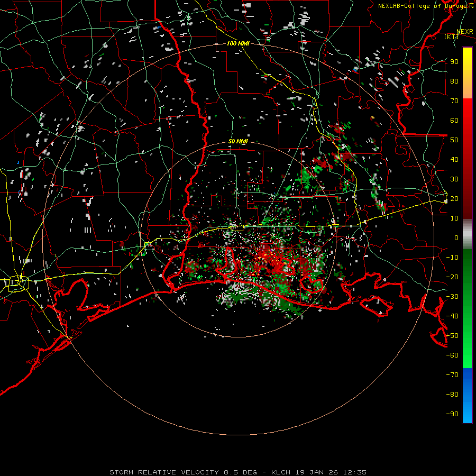The width and height of the screenshot is (476, 476).
Task: Click the "-10" value on the velocity scale
Action: pyautogui.click(x=452, y=258)
